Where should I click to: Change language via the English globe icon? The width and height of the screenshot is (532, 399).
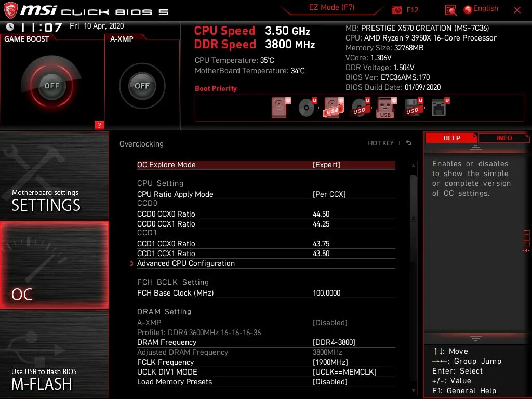pos(468,10)
